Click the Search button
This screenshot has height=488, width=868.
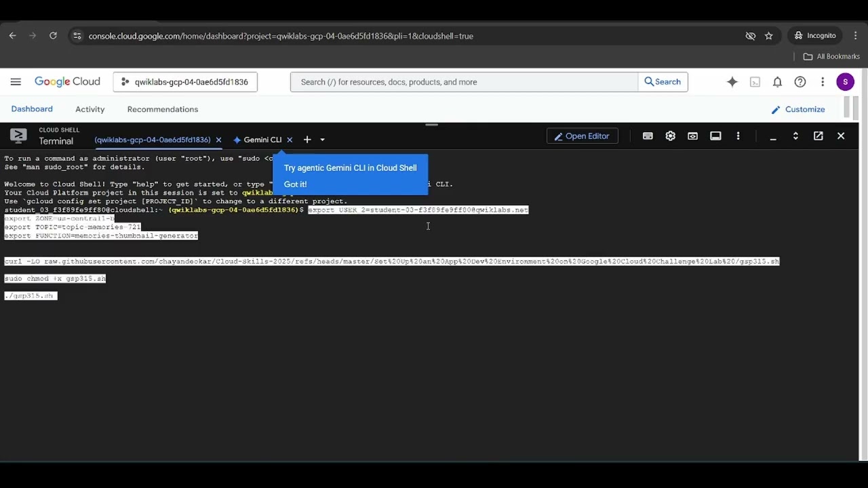pos(663,82)
